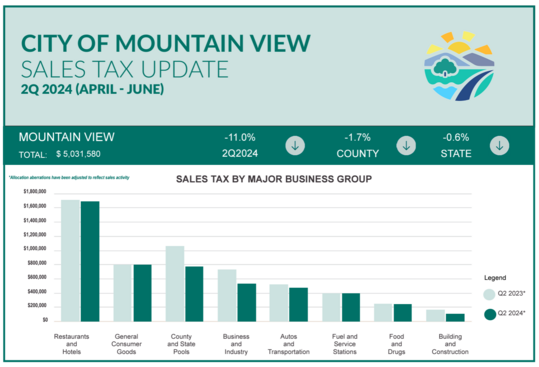Click the "2Q 2024 (APRIL - JUNE)" subtitle
539x367 pixels.
tap(92, 89)
